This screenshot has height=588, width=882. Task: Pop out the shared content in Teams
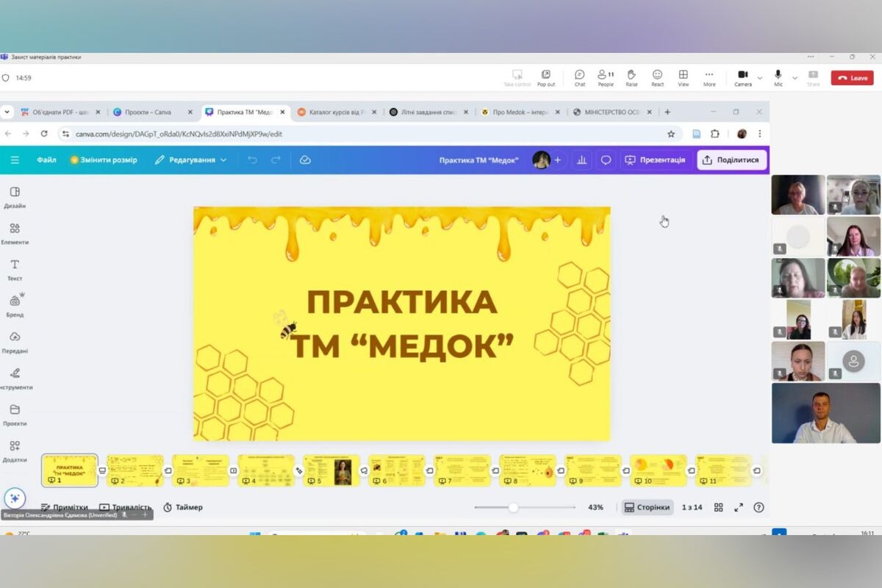tap(546, 77)
